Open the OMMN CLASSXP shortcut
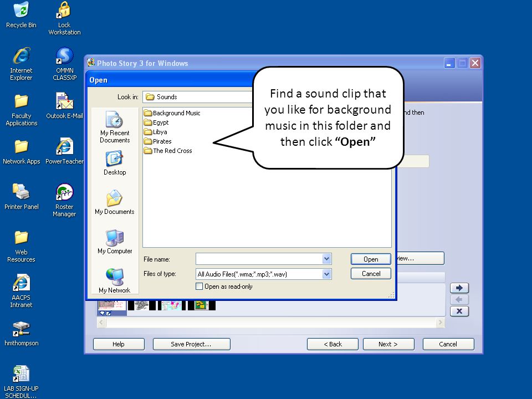 click(x=64, y=64)
